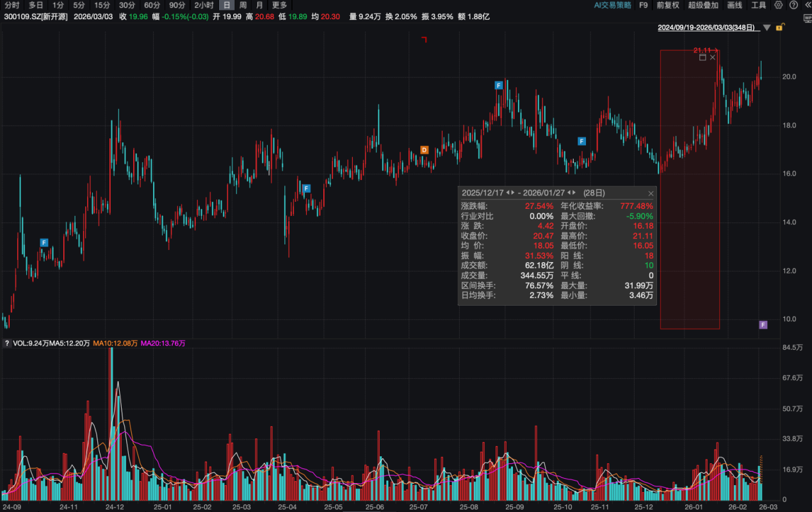The image size is (812, 512).
Task: Click the yellow unlock padlock icon
Action: (779, 28)
